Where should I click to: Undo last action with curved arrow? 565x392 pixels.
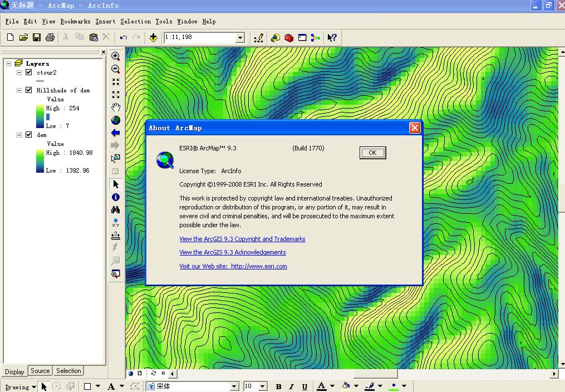coord(124,37)
